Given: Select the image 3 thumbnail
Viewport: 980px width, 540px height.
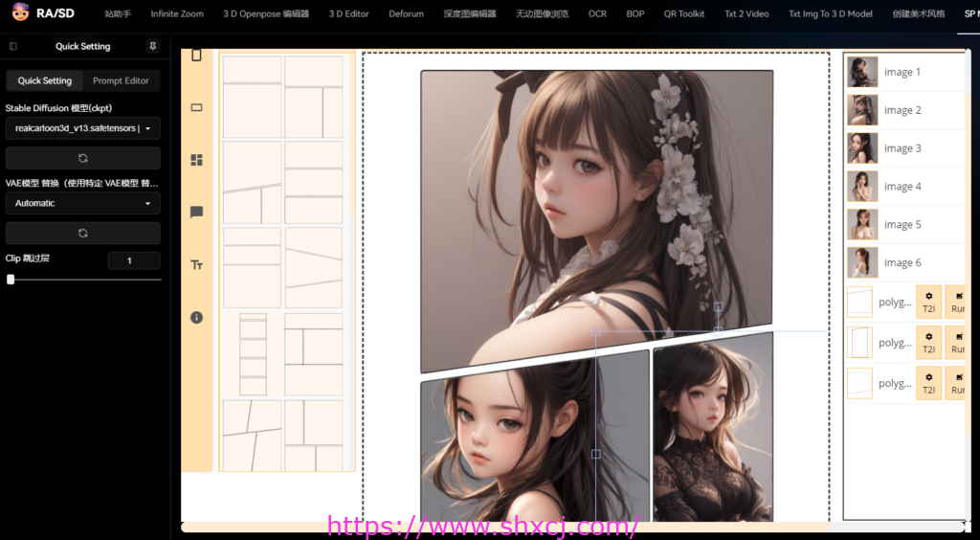Looking at the screenshot, I should [x=862, y=148].
